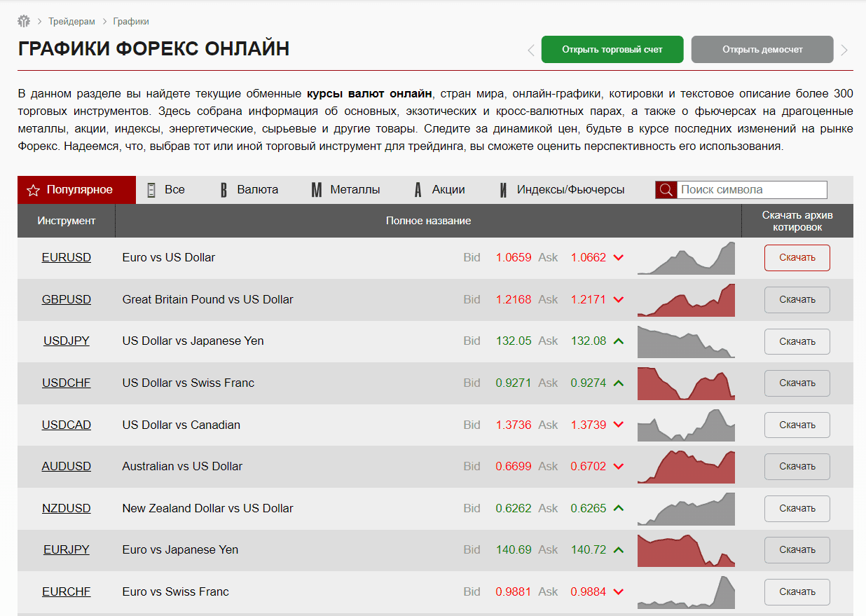
Task: Click USDJPY green up arrow indicator
Action: [x=618, y=341]
